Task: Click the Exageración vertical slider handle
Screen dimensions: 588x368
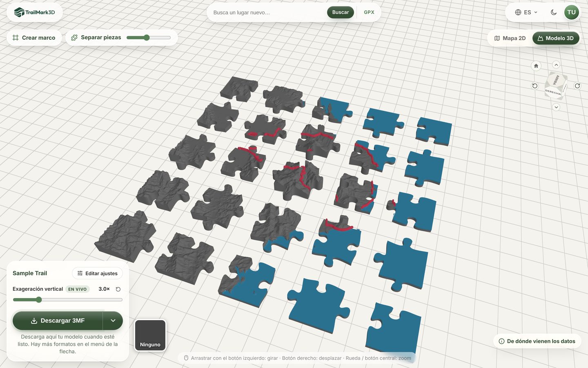Action: [39, 300]
